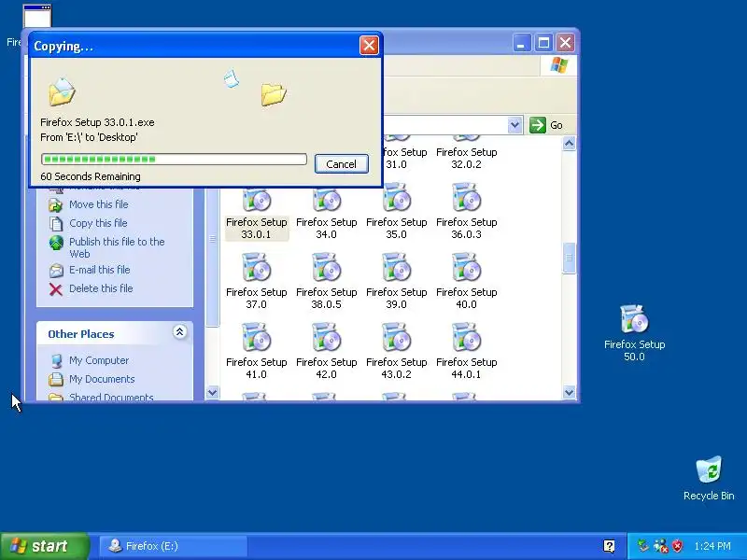Viewport: 747px width, 560px height.
Task: Click task pane scrollbar down arrow
Action: click(x=213, y=393)
